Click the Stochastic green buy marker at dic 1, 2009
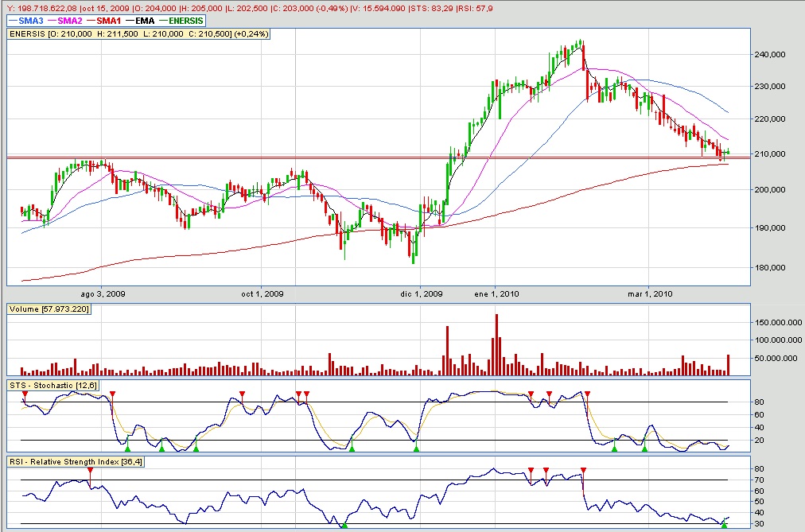 416,449
